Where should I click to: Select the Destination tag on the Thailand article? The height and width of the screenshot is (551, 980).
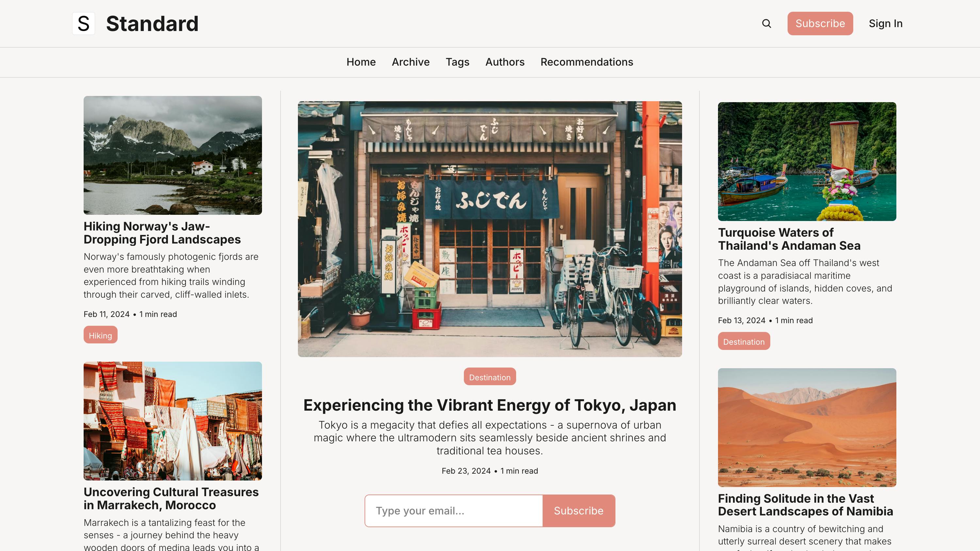pos(743,341)
